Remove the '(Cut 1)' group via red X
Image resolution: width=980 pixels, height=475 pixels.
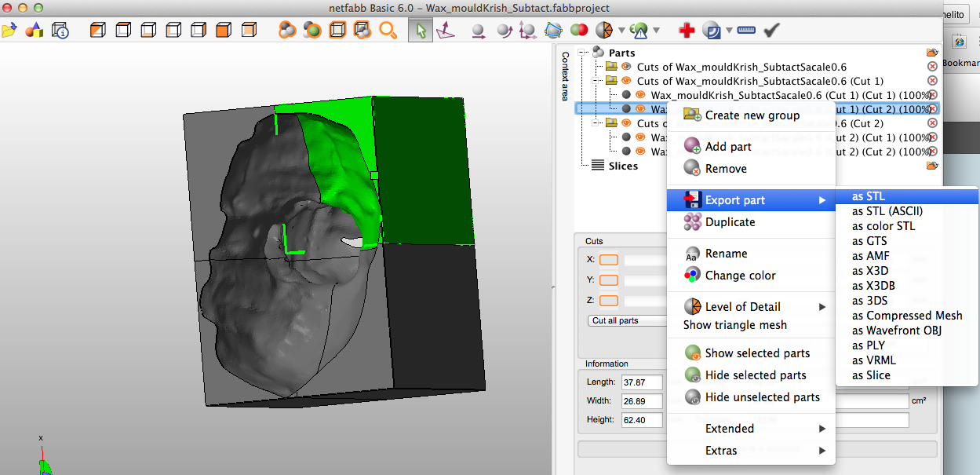pyautogui.click(x=932, y=81)
